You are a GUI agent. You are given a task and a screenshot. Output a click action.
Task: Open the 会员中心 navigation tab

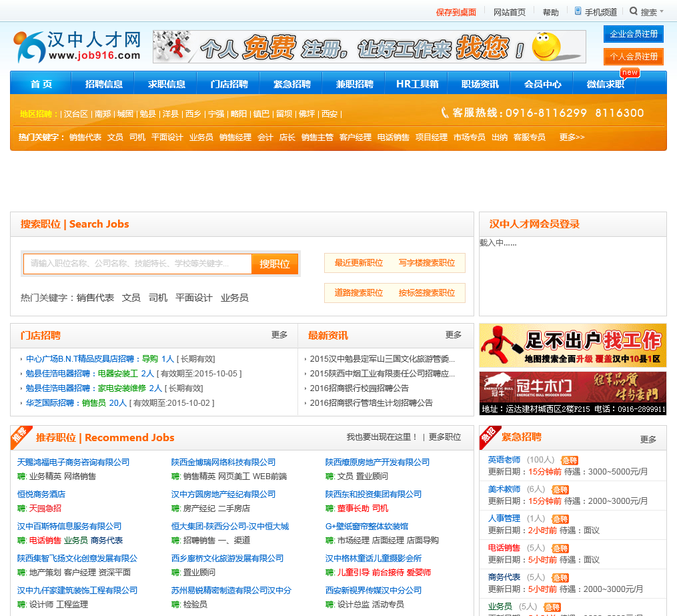[542, 84]
